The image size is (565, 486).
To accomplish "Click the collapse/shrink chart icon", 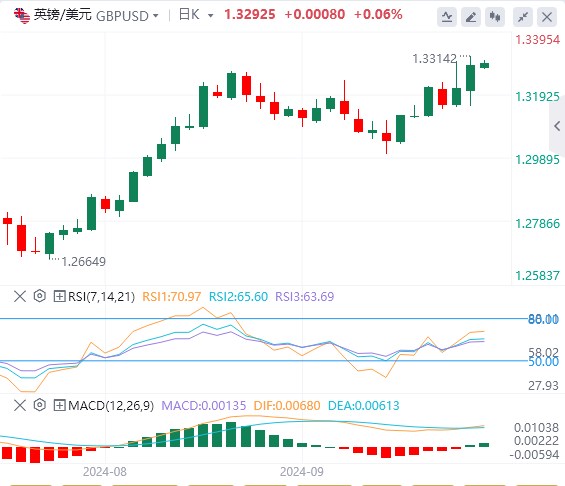I will tap(523, 17).
